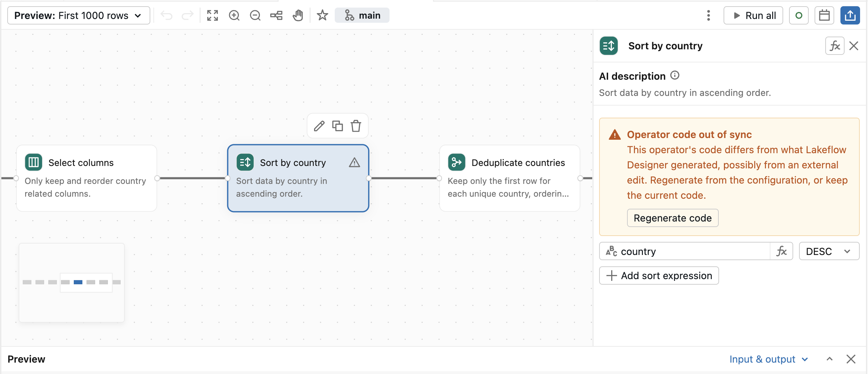Close the Sort by country panel
The image size is (868, 374).
click(854, 46)
